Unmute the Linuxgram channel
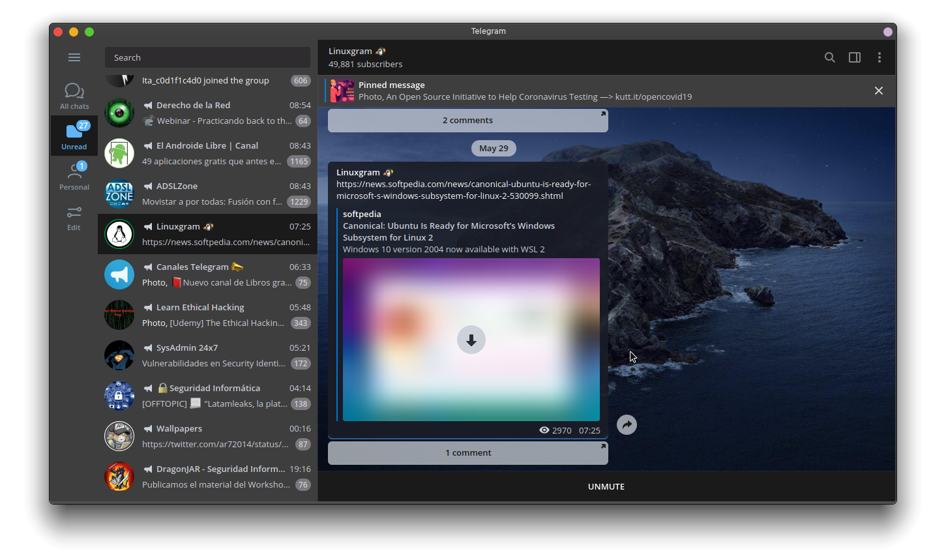946x560 pixels. coord(606,486)
